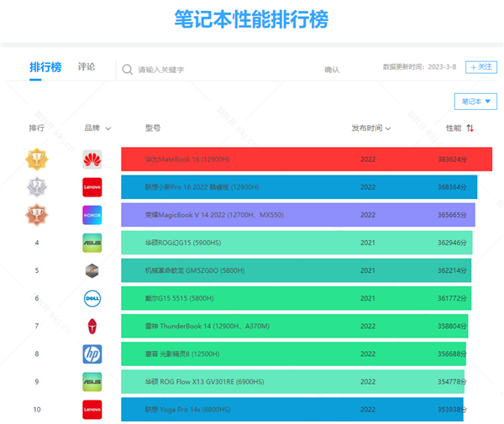504x424 pixels.
Task: Click the +关注 follow button
Action: 481,67
